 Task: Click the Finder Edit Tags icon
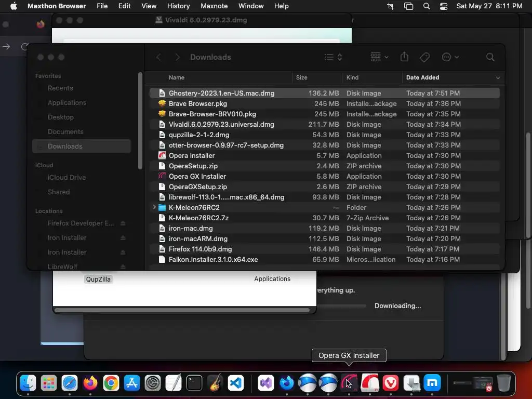click(x=424, y=57)
